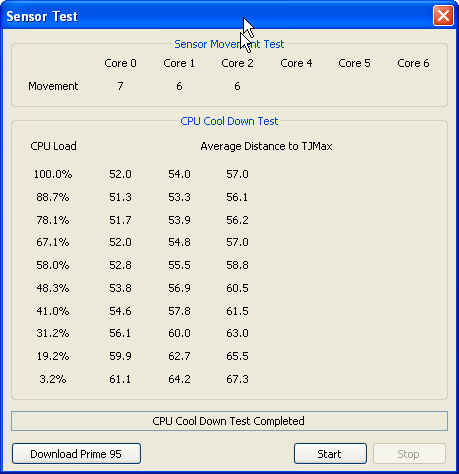Select the CPU Cool Down Test heading
The image size is (459, 474).
(229, 121)
